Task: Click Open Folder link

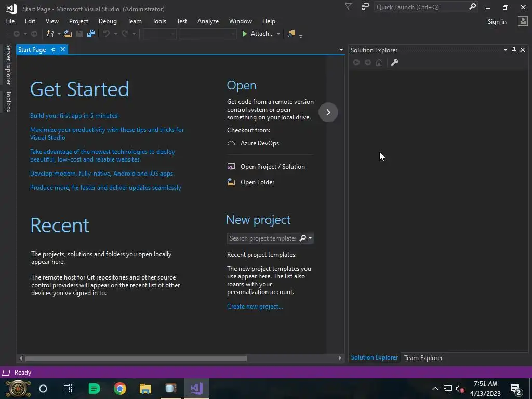Action: click(257, 182)
